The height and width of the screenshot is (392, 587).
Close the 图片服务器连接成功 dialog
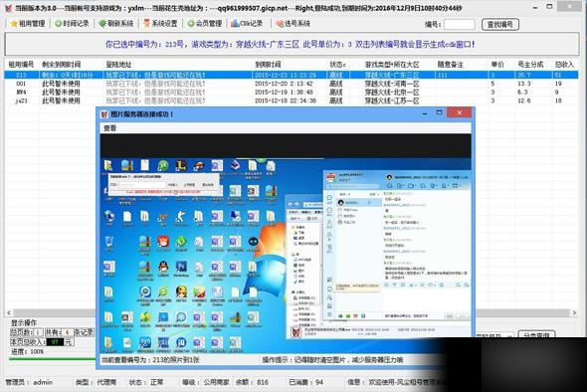pos(460,112)
